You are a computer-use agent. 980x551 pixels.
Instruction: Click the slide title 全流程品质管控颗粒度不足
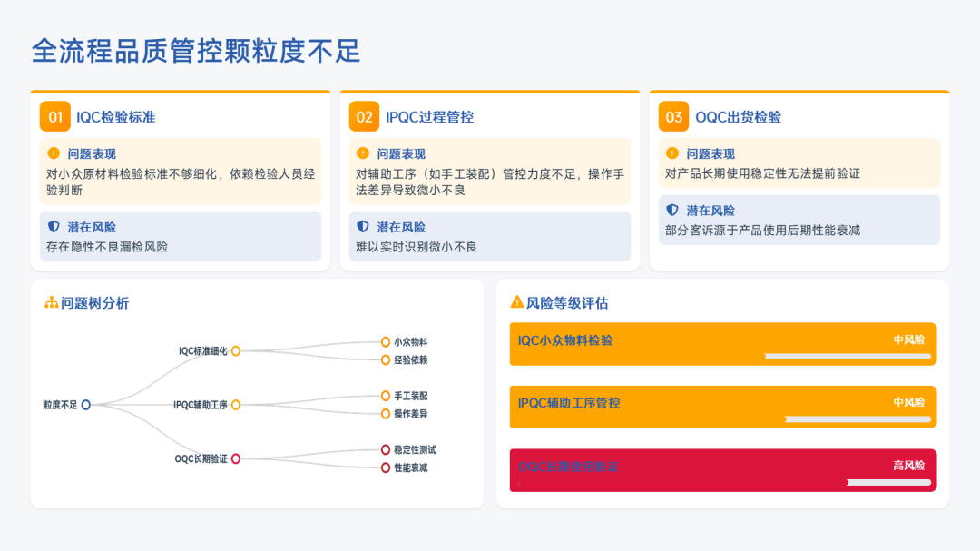(x=196, y=51)
